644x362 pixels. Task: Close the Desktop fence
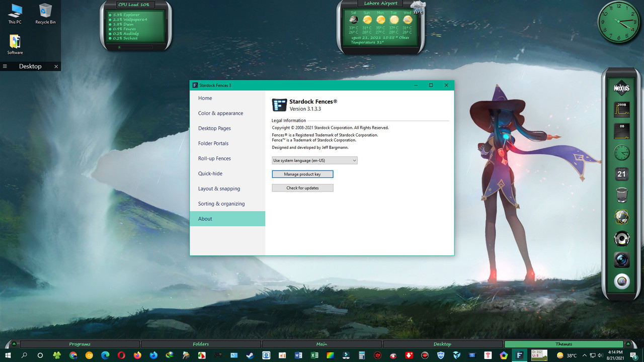56,66
